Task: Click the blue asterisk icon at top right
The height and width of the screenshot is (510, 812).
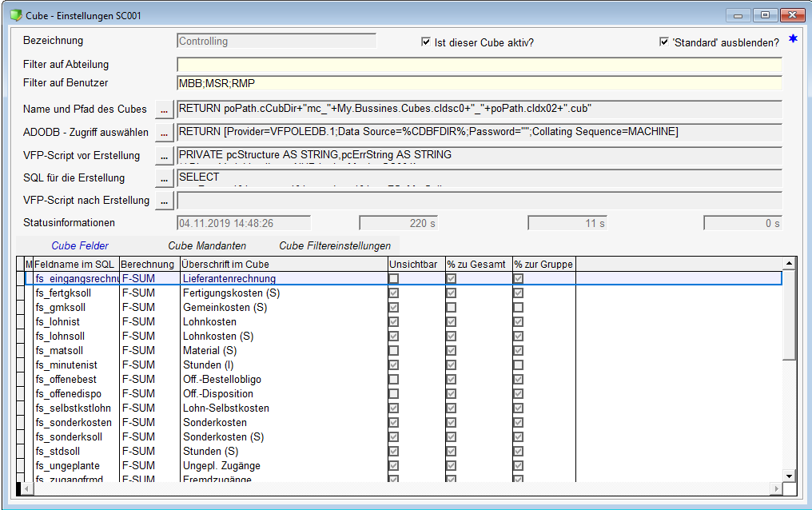Action: pos(793,39)
